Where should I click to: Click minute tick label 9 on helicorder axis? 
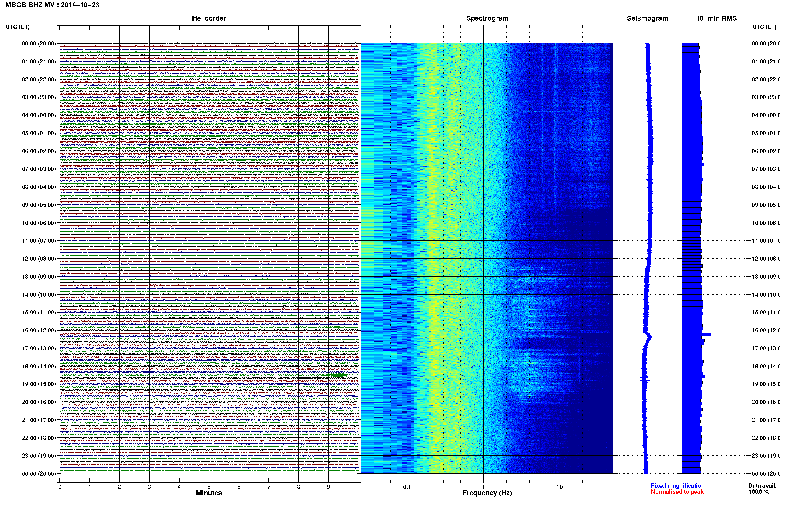pos(328,487)
